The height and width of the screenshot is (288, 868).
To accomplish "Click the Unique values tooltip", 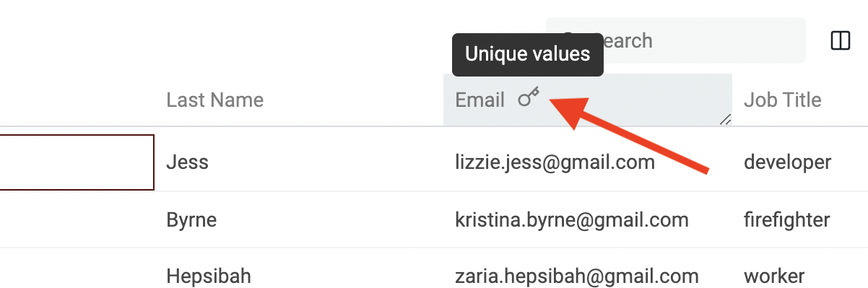I will click(x=527, y=54).
